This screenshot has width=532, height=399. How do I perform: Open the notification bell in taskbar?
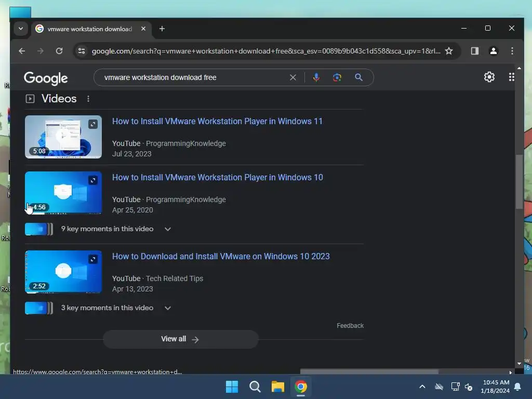click(517, 387)
